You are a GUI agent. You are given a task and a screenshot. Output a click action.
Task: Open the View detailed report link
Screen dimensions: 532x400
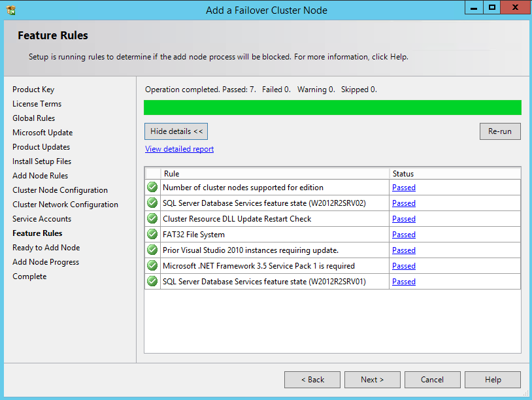click(x=180, y=149)
